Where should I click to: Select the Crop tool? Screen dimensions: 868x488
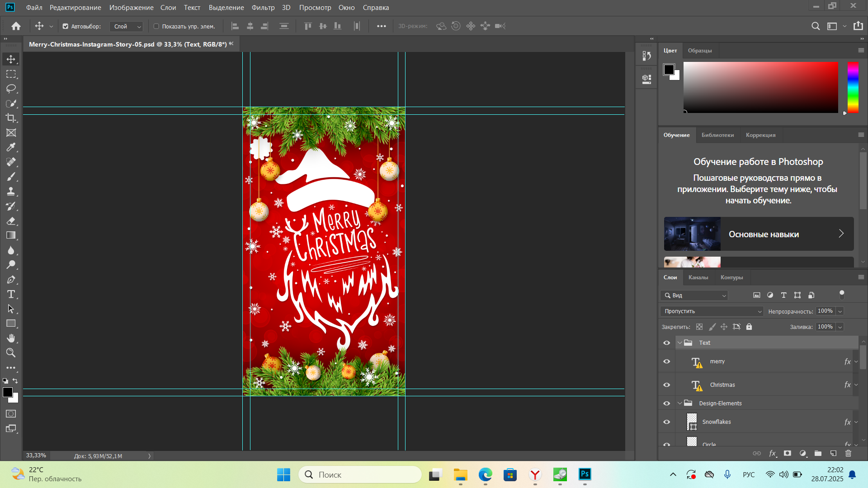click(11, 118)
